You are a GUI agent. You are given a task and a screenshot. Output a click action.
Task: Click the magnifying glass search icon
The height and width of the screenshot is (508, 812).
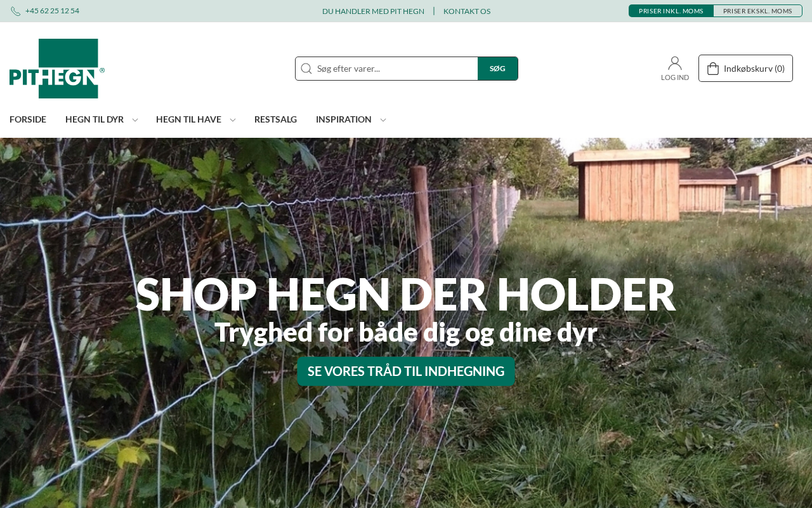tap(306, 69)
